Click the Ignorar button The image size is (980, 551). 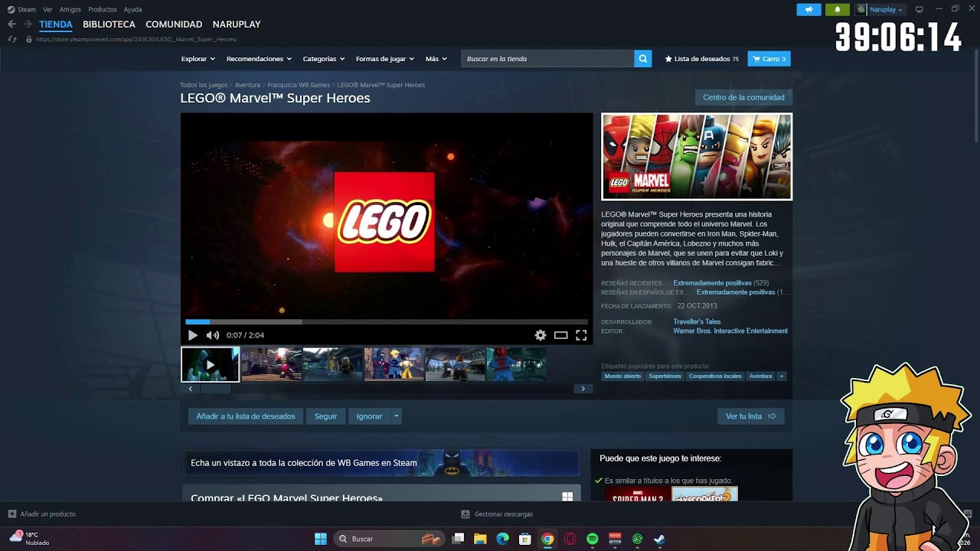click(369, 416)
